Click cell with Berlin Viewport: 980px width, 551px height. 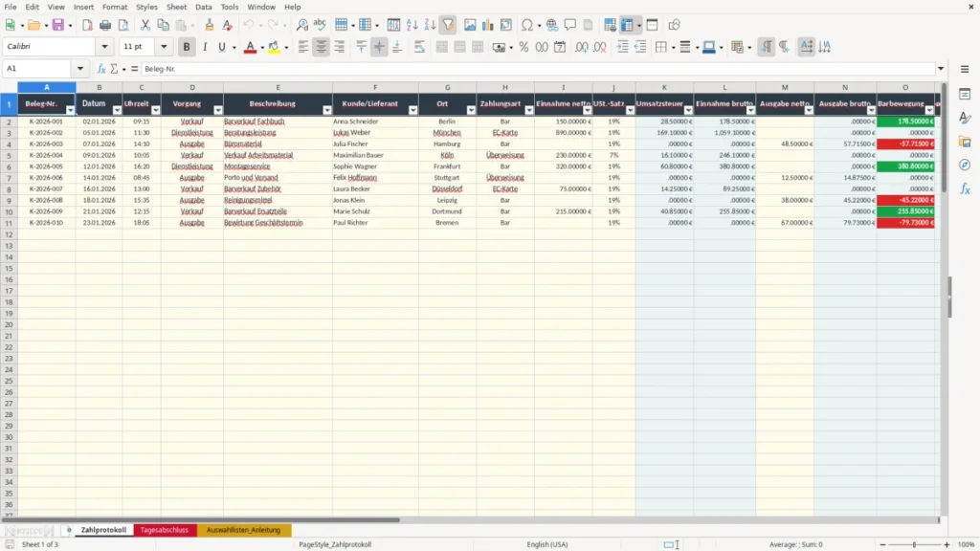(x=447, y=121)
